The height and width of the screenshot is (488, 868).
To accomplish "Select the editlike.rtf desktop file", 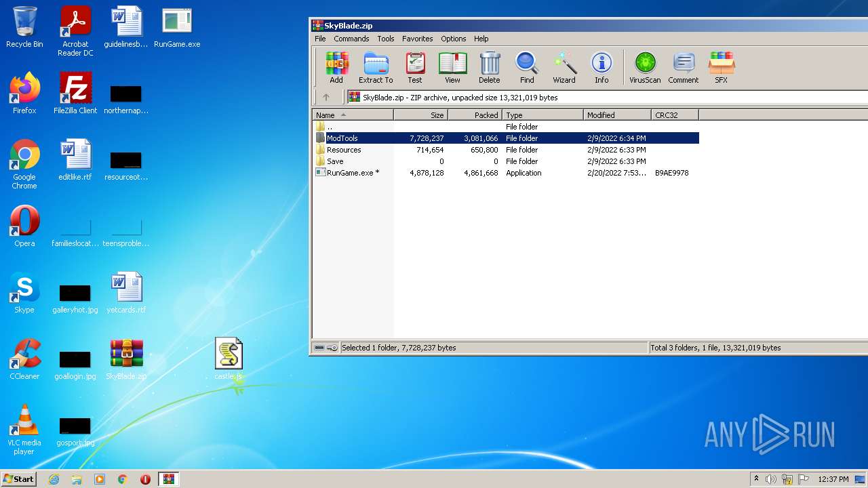I will [75, 160].
